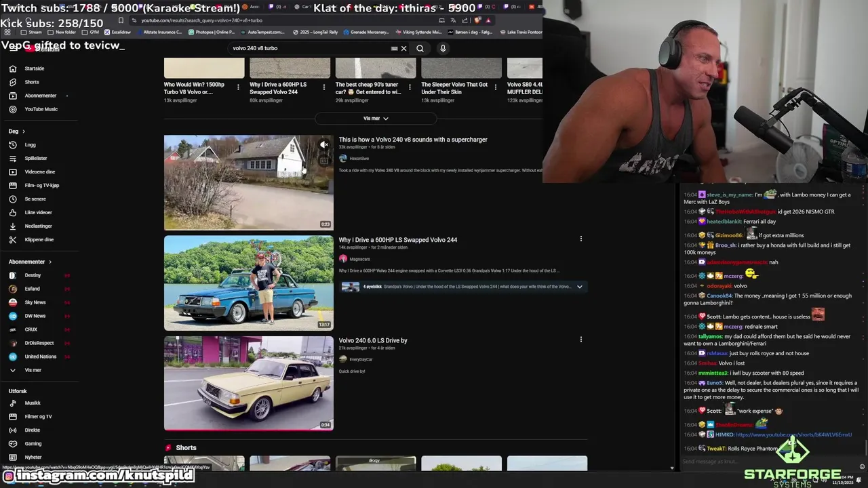Open Volvo 240 6.0 LS Drive by title
The image size is (868, 488).
(x=373, y=340)
